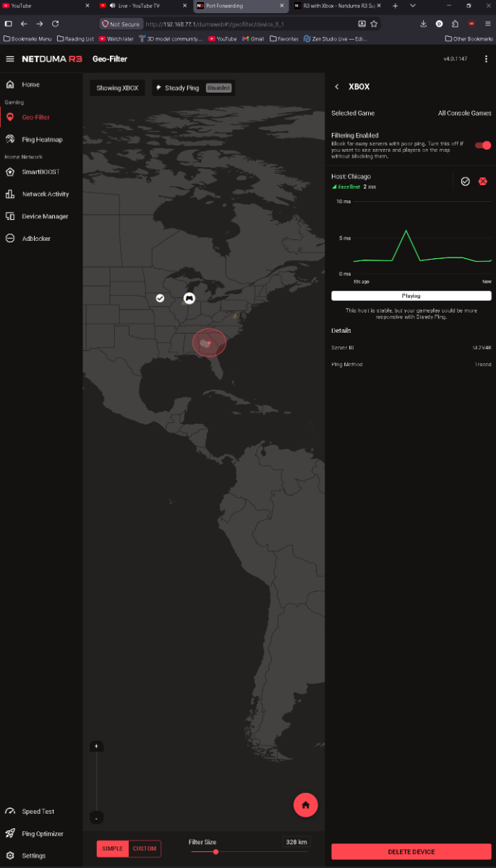Open Ping Heatmap from the sidebar
Image resolution: width=496 pixels, height=868 pixels.
tap(42, 140)
